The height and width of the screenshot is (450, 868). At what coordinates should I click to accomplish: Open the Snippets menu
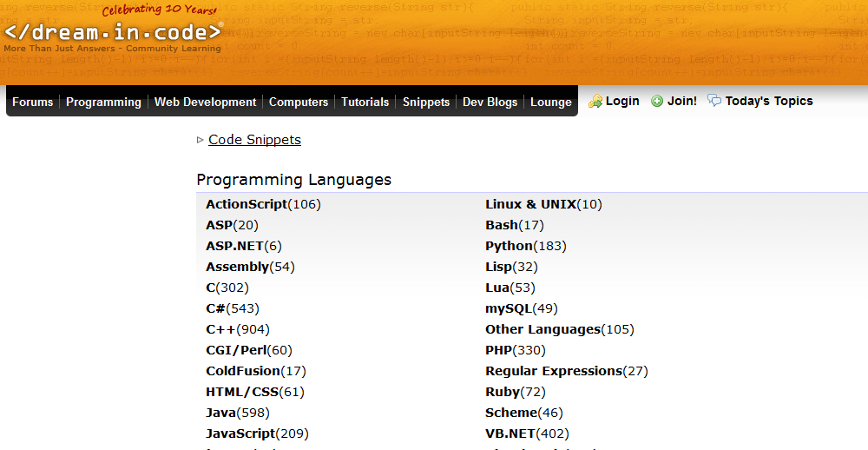(x=426, y=102)
